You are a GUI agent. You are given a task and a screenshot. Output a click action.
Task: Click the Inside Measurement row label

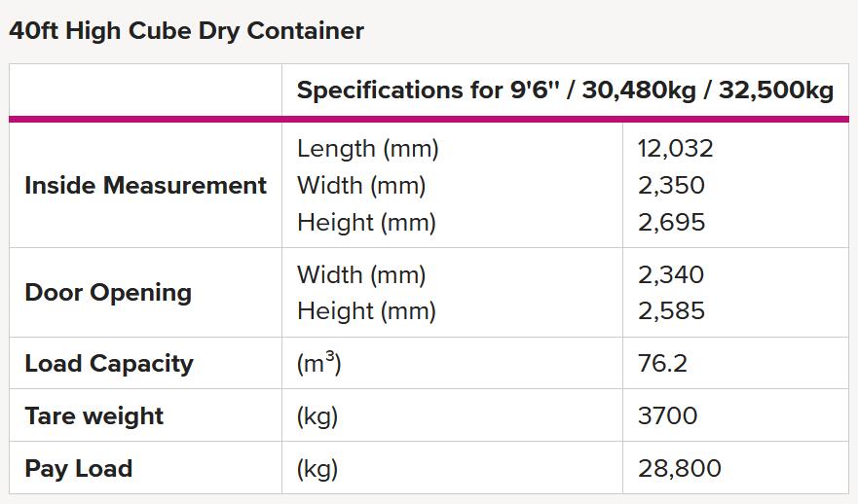tap(145, 185)
